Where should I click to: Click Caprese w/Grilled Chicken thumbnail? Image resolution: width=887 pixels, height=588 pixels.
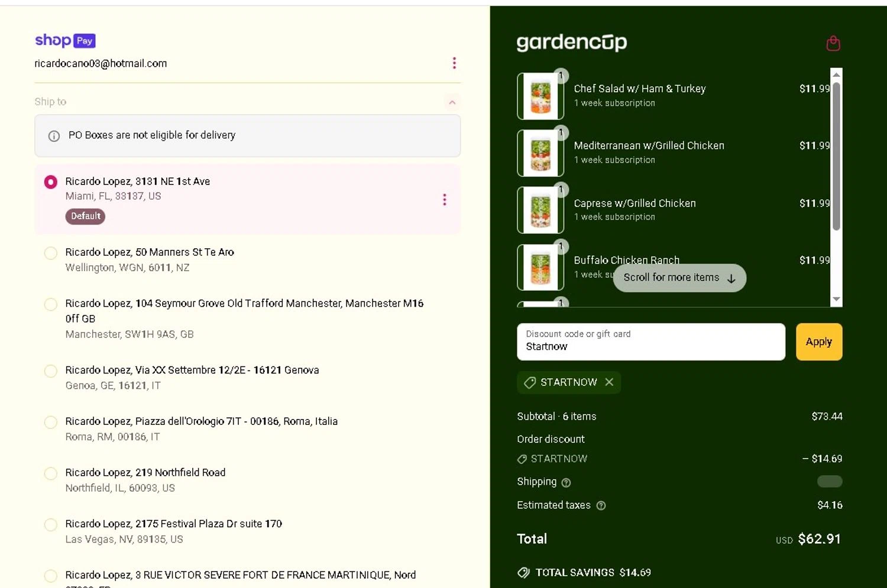point(540,210)
